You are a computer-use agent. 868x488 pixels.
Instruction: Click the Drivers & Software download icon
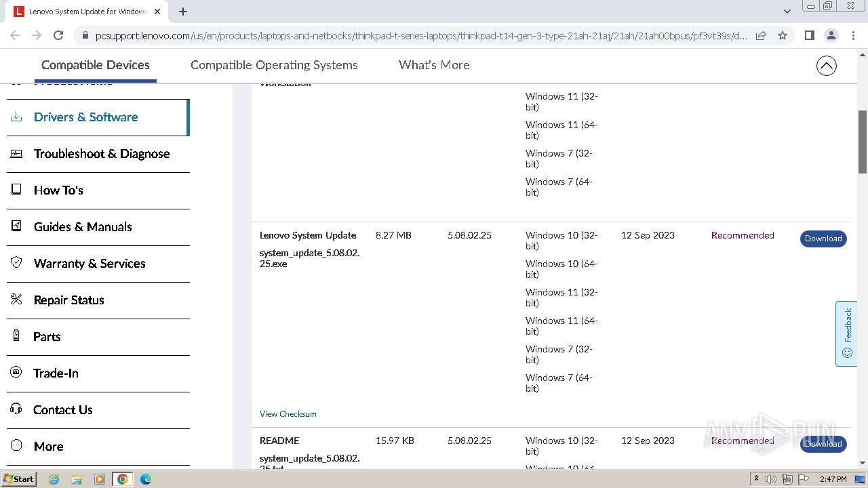pyautogui.click(x=16, y=117)
